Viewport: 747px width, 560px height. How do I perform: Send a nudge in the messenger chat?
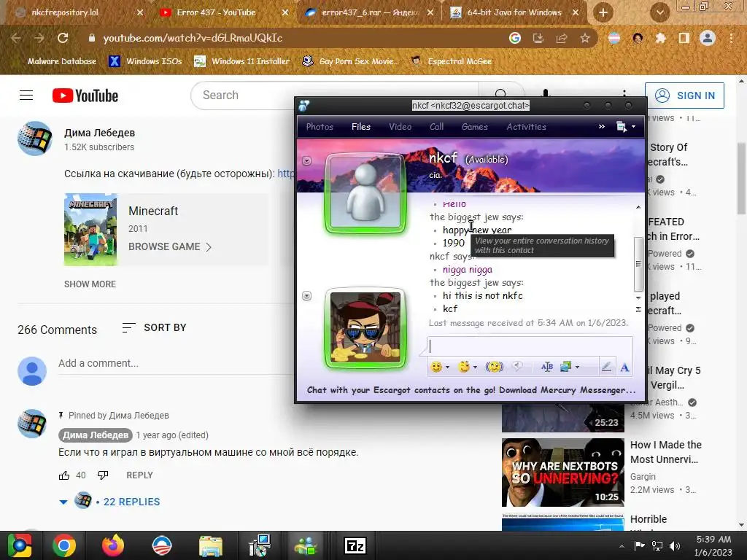494,367
